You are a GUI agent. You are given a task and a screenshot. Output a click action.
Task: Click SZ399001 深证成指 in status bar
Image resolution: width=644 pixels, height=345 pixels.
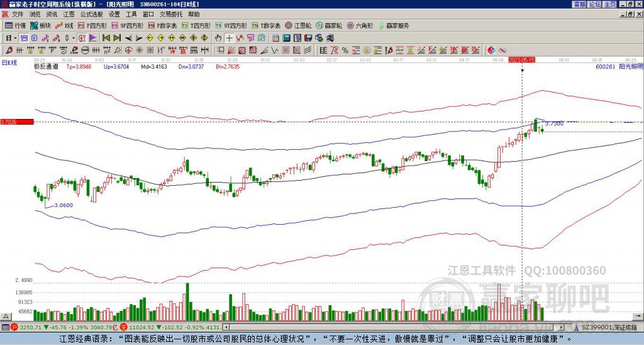tap(609, 327)
